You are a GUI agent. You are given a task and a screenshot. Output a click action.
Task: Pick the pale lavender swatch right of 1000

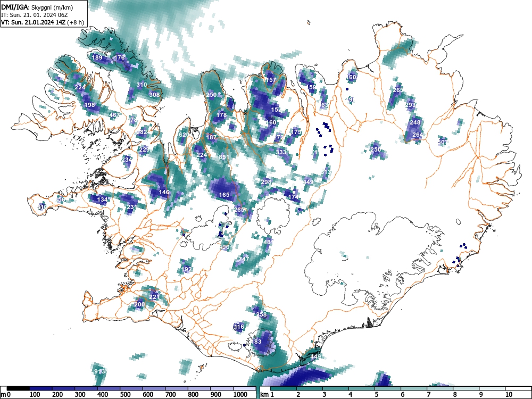(244, 388)
